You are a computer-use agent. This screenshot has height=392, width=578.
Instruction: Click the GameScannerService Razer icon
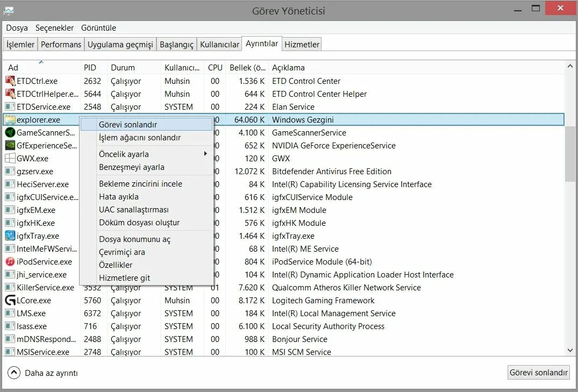click(10, 132)
